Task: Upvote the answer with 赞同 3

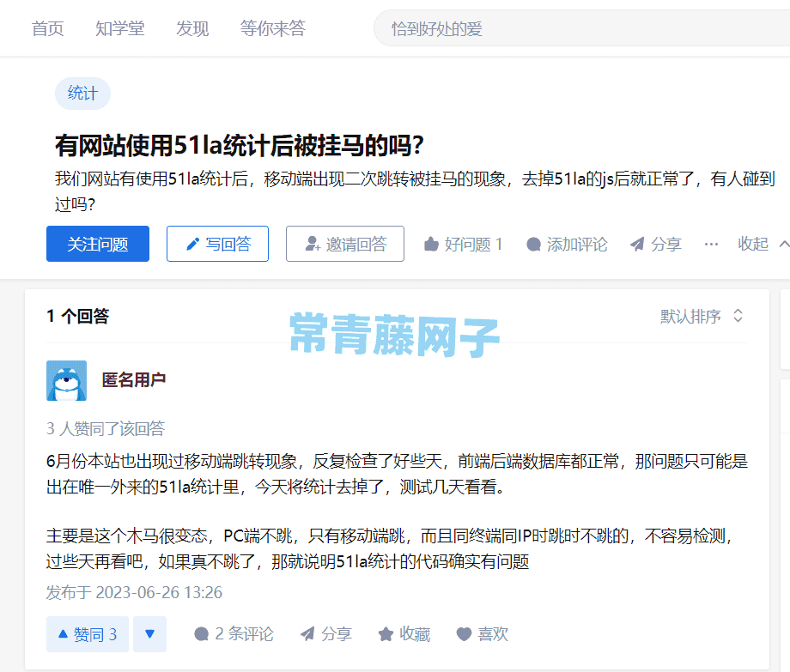Action: coord(88,634)
